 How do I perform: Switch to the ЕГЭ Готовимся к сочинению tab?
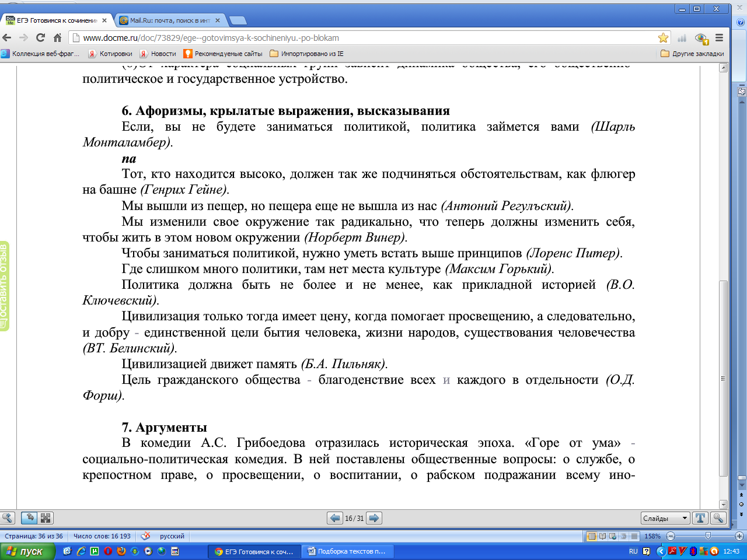[x=57, y=20]
